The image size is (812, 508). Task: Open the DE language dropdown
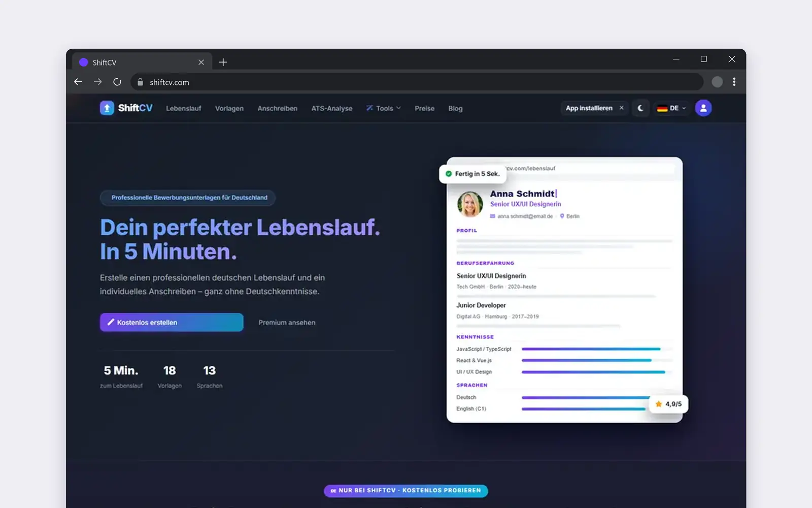pos(671,108)
